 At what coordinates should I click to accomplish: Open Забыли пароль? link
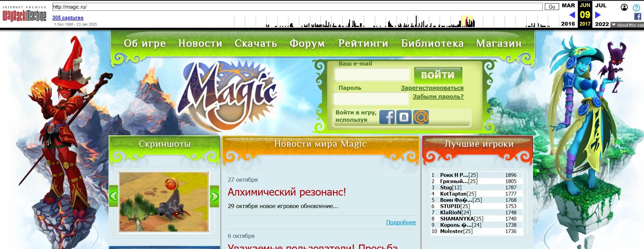click(438, 96)
